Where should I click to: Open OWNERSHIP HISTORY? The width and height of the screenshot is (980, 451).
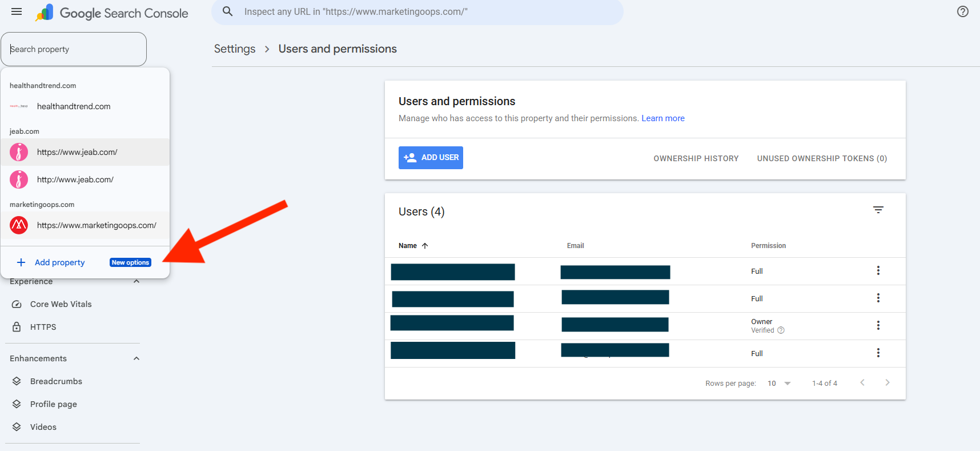click(x=696, y=158)
